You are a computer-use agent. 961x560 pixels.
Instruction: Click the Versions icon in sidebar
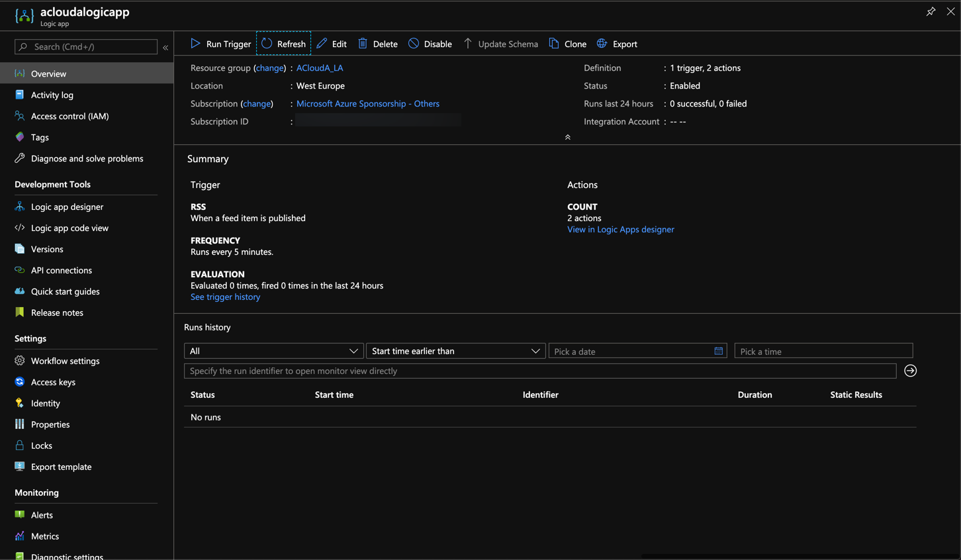coord(20,249)
